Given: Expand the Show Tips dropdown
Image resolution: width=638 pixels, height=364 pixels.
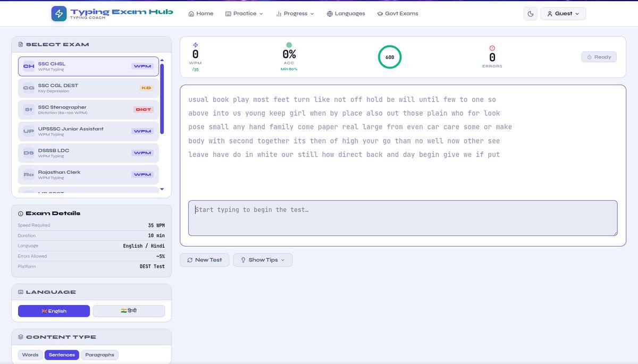Looking at the screenshot, I should 263,260.
